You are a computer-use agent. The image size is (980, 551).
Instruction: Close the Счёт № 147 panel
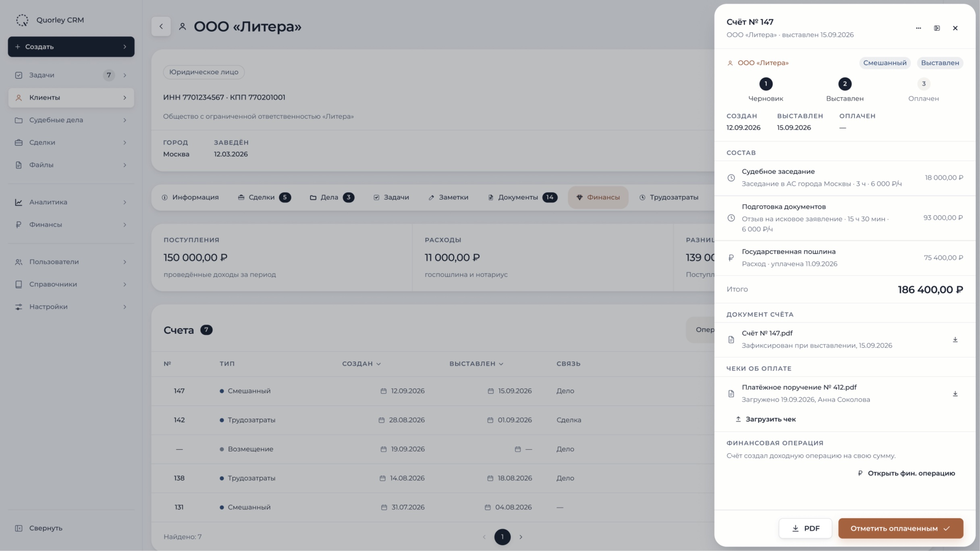pyautogui.click(x=955, y=28)
